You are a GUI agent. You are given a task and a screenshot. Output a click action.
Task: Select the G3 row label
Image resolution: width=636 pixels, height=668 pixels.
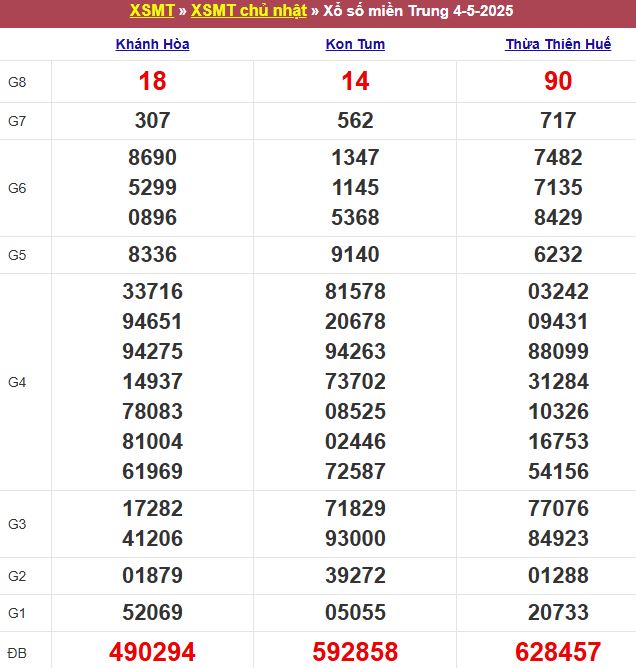click(17, 524)
